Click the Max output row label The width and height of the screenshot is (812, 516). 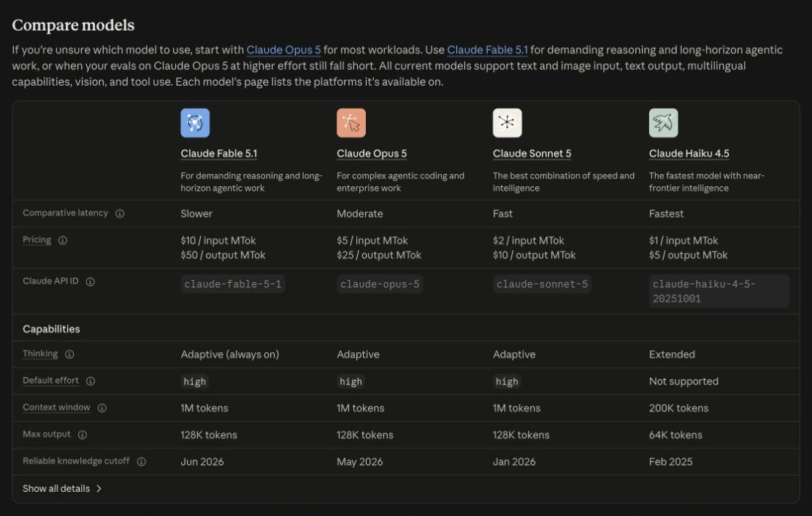47,434
